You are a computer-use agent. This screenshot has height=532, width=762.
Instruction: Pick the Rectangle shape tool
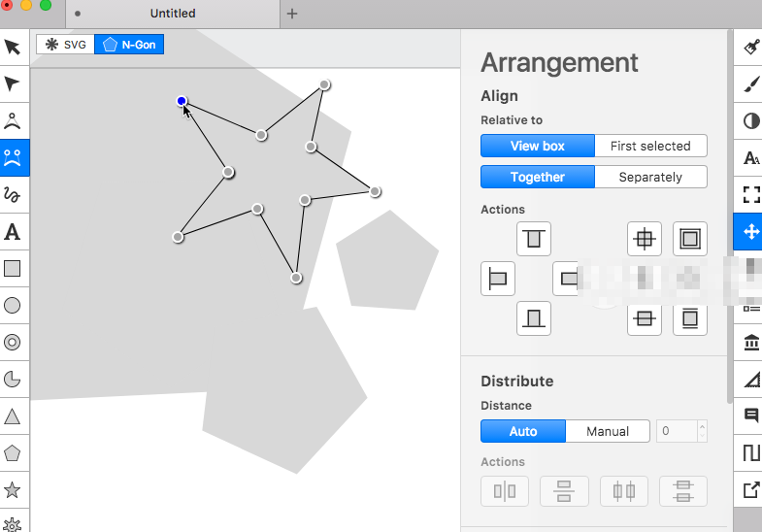(13, 269)
